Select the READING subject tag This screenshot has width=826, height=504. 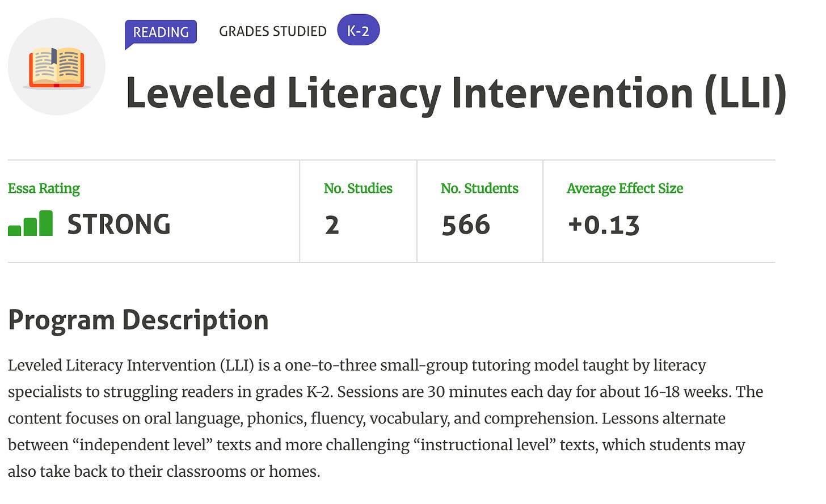161,32
